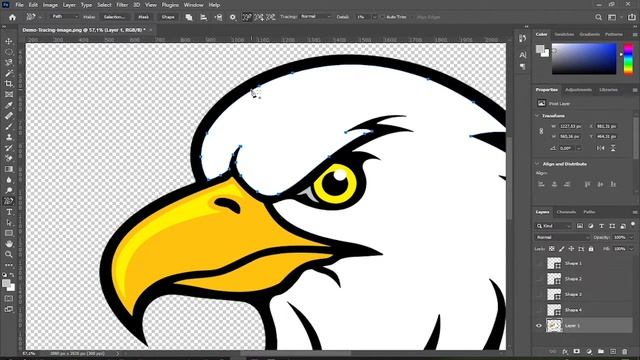Select the Horizontal Type tool

tap(9, 212)
